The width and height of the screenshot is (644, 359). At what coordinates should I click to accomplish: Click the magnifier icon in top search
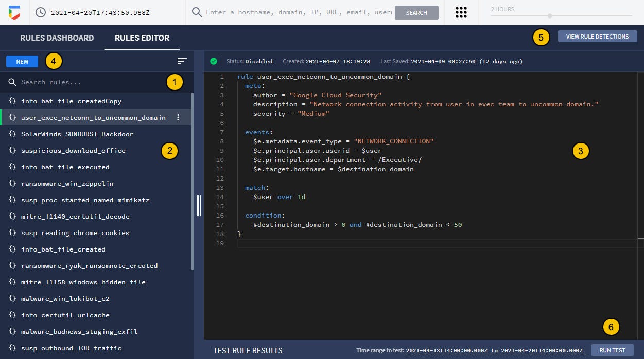pos(197,12)
